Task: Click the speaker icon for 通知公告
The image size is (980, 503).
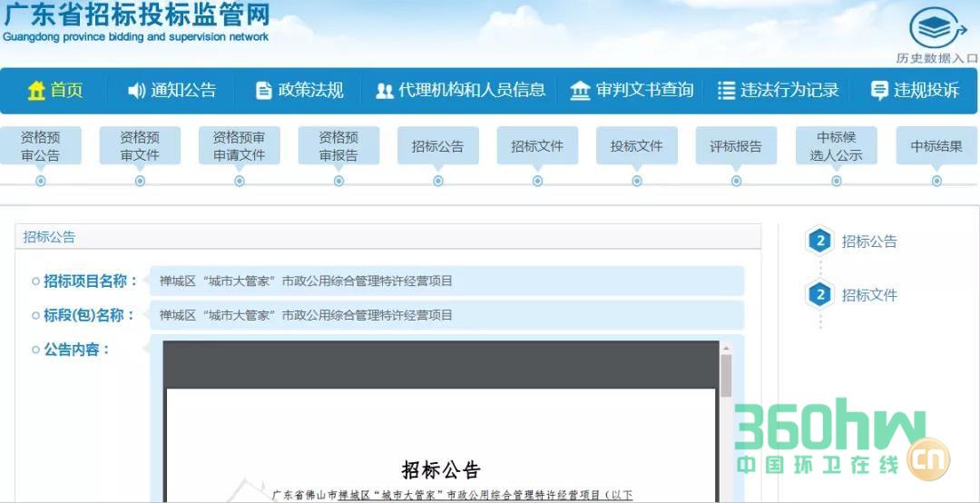Action: click(x=136, y=91)
